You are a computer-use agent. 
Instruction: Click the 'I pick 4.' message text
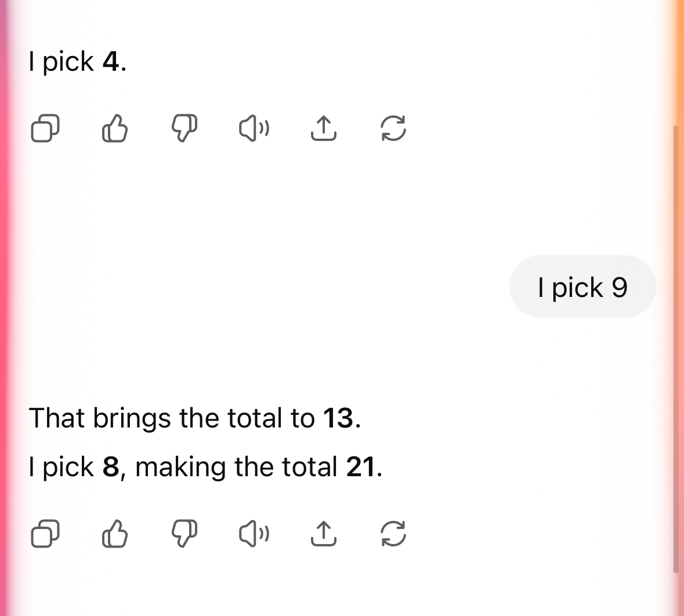[78, 61]
